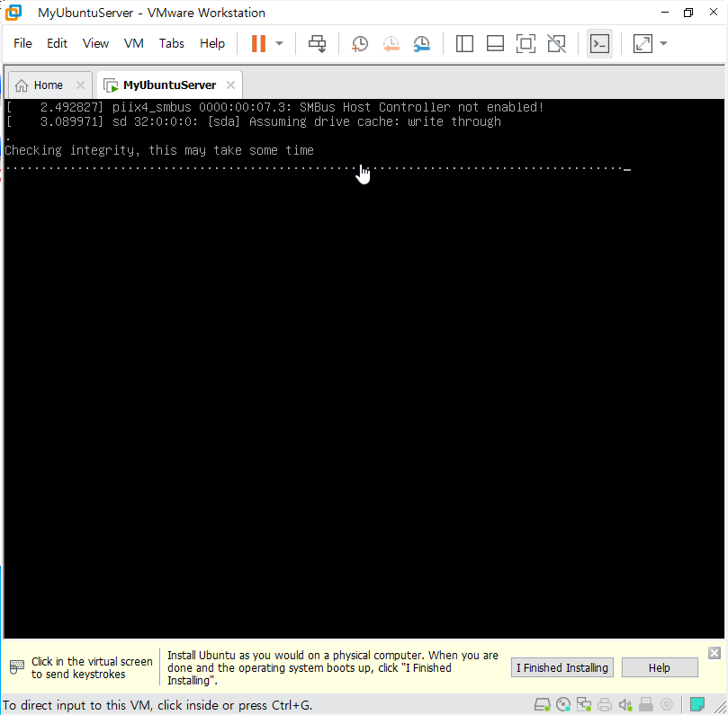Close the Home tab

tap(80, 85)
